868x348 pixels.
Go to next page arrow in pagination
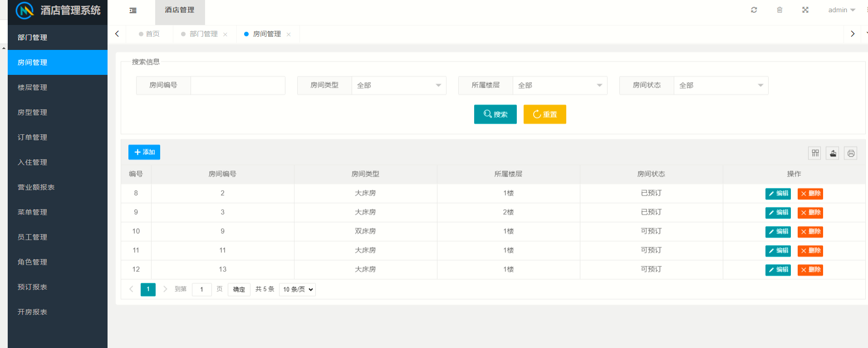tap(165, 289)
